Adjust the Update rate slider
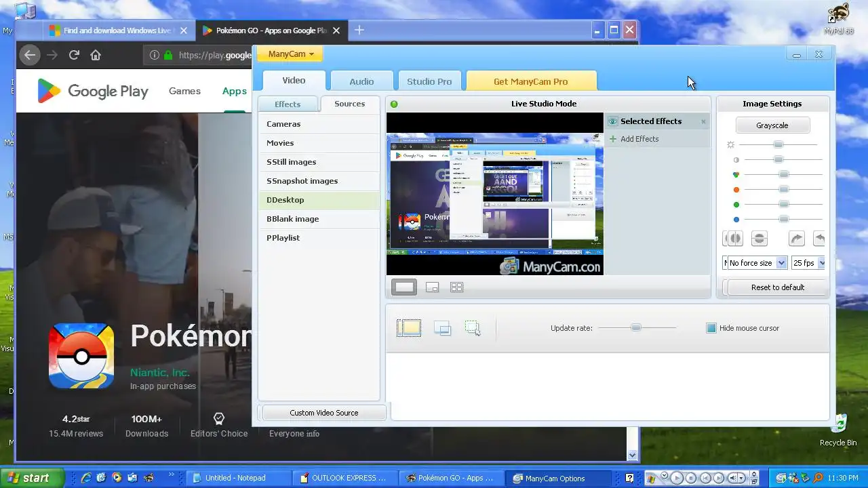This screenshot has height=488, width=868. [x=635, y=328]
